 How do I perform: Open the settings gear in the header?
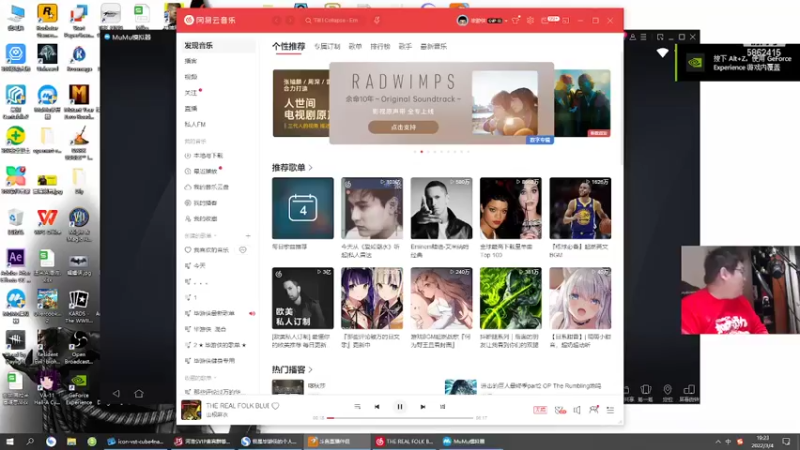point(530,20)
